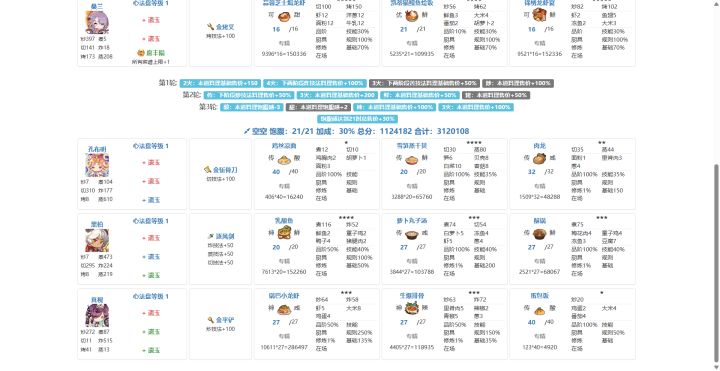This screenshot has height=371, width=720.
Task: Click 鸡丝凉面 dish icon
Action: tap(284, 159)
